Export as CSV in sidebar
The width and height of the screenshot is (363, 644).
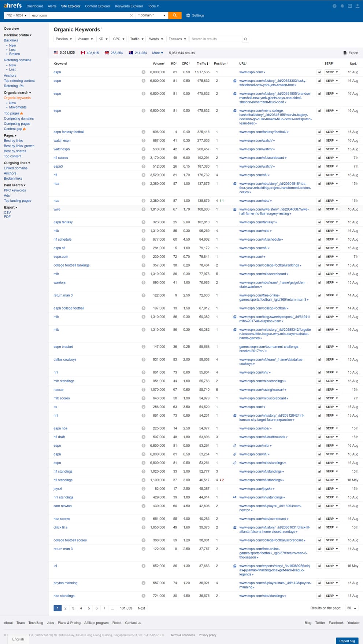pyautogui.click(x=7, y=213)
